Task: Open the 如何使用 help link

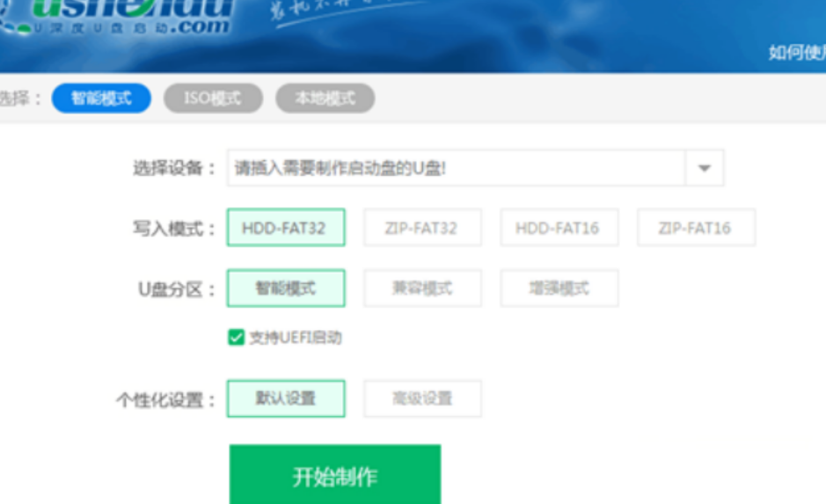Action: point(796,53)
